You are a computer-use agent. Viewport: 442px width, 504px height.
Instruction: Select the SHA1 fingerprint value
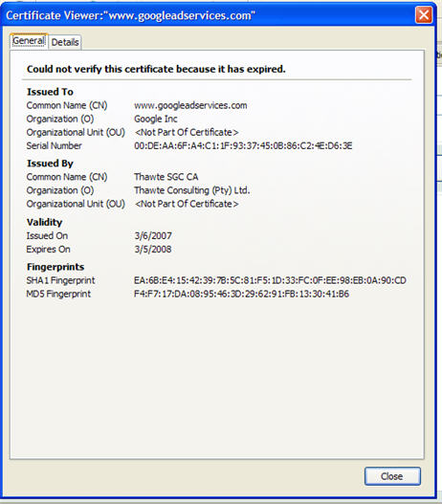click(270, 280)
